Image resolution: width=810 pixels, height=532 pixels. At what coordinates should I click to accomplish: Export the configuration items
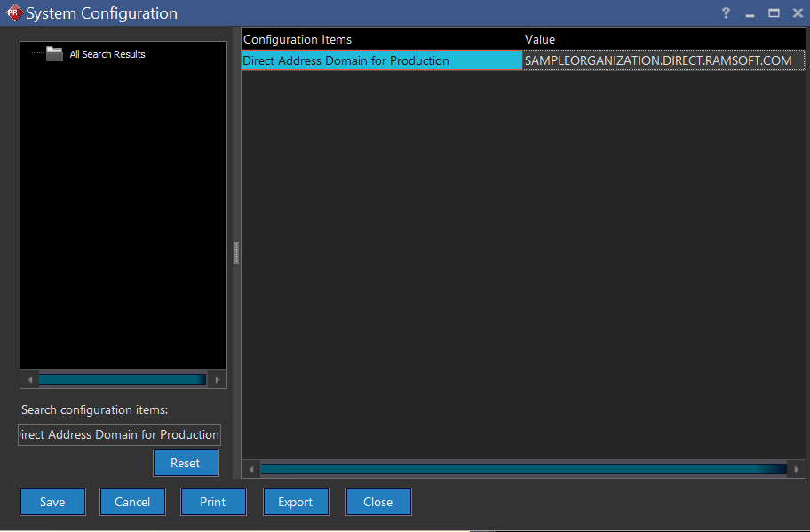(296, 502)
